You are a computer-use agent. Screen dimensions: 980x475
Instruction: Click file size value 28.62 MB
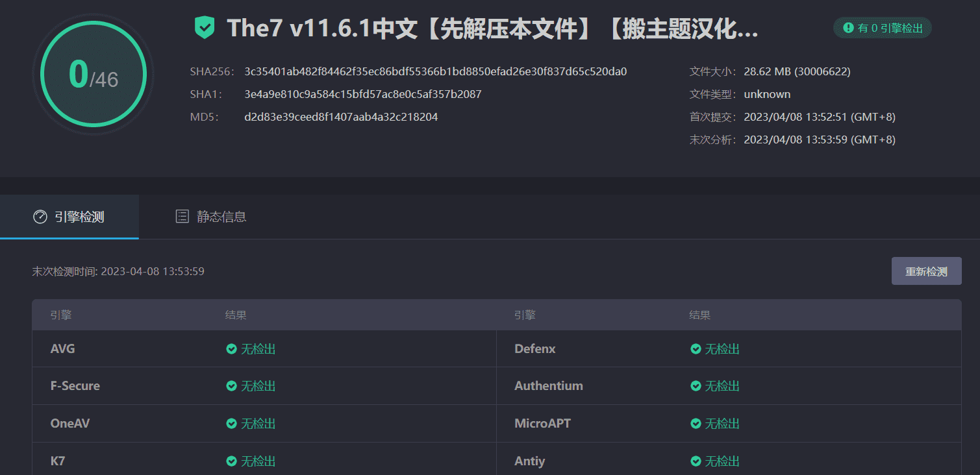797,71
